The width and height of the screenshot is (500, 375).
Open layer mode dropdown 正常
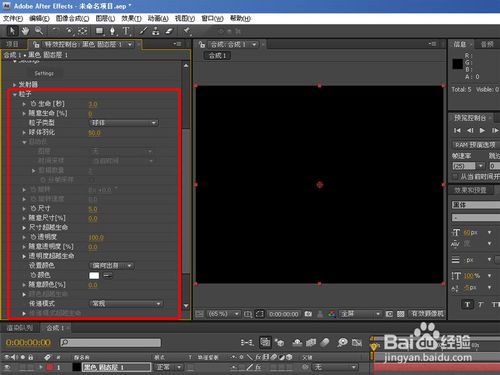point(169,367)
